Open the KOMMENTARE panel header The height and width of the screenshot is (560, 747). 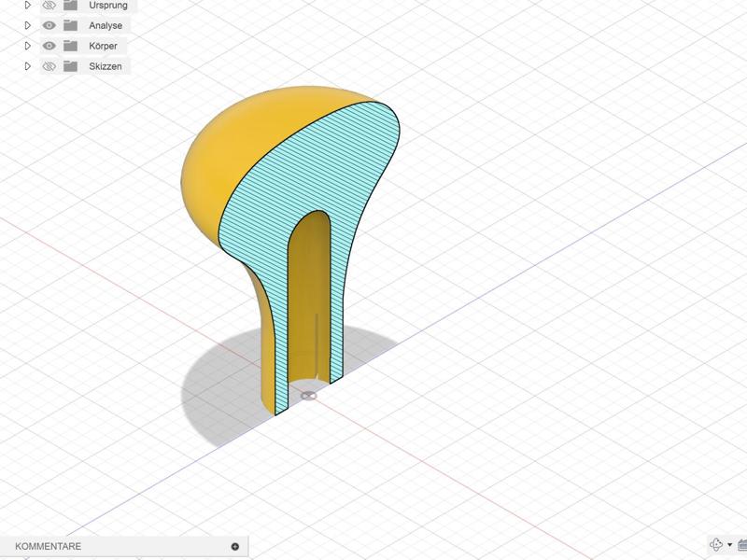coord(124,546)
